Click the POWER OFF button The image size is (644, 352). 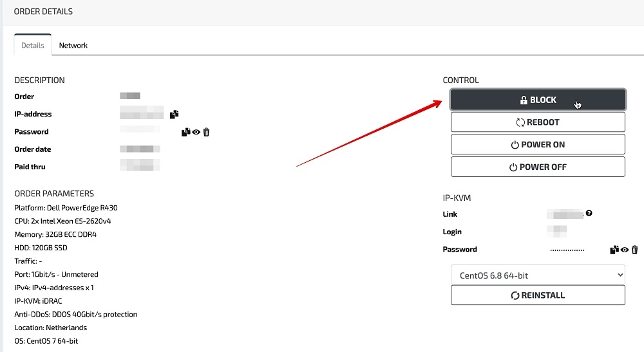(538, 167)
